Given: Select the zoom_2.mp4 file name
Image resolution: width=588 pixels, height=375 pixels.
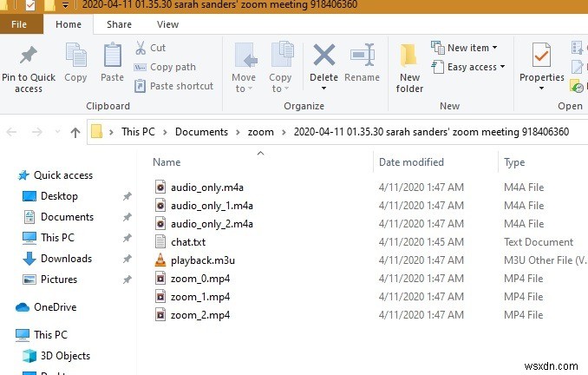Looking at the screenshot, I should (x=200, y=315).
